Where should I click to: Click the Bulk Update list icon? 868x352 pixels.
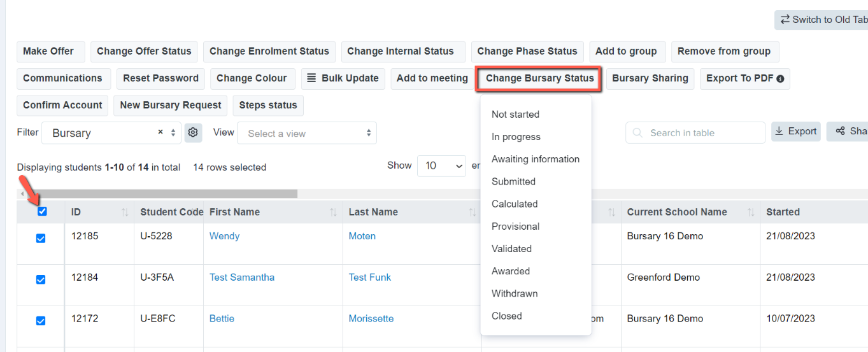[x=311, y=78]
